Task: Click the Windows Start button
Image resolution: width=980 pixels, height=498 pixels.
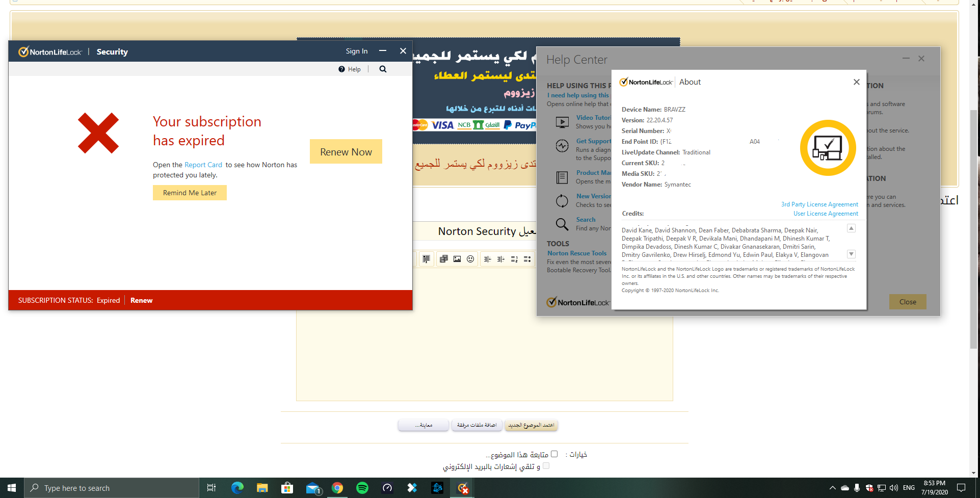Action: [12, 488]
